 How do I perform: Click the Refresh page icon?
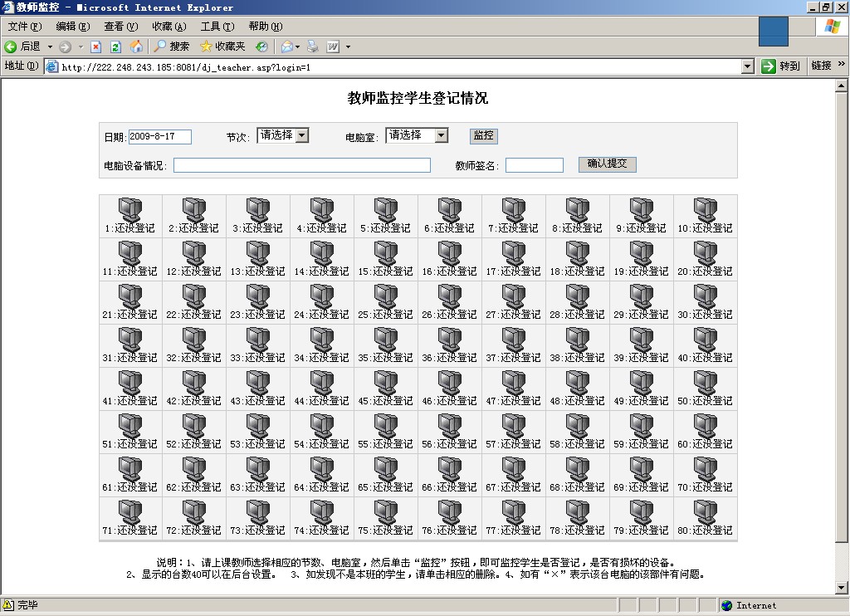(x=116, y=46)
